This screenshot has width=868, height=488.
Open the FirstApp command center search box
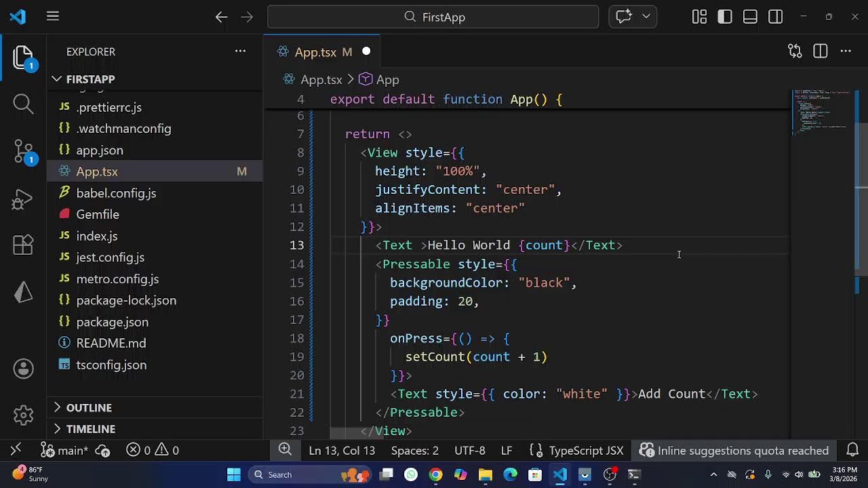point(433,17)
